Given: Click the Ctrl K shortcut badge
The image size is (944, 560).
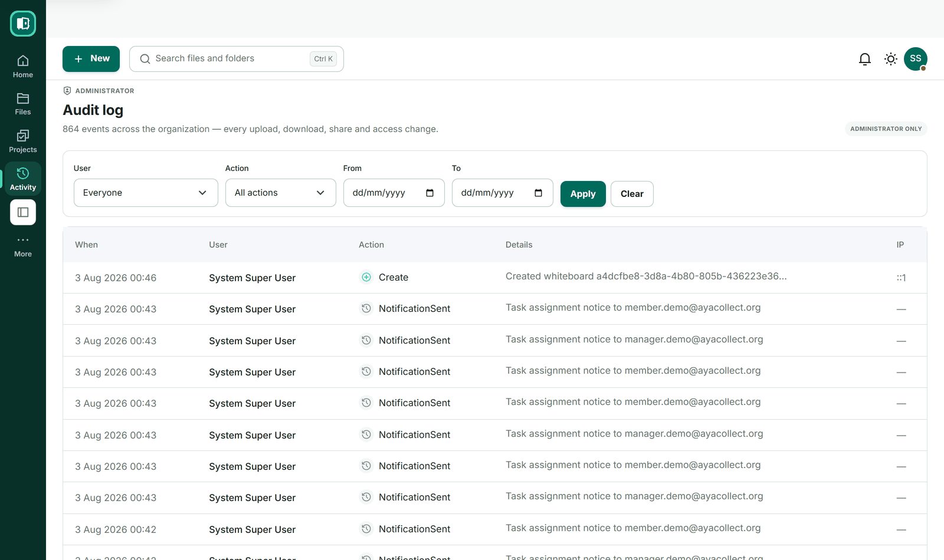Looking at the screenshot, I should pyautogui.click(x=323, y=59).
